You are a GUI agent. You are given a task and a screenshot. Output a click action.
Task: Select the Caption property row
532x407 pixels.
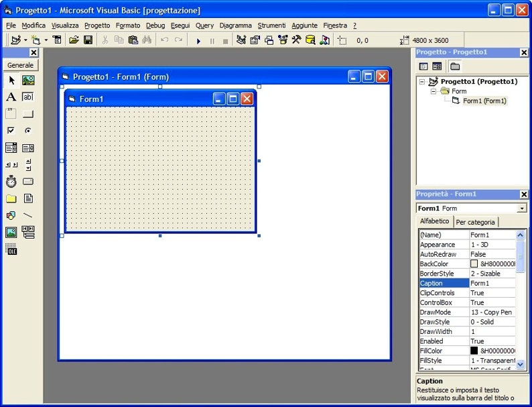click(x=468, y=283)
